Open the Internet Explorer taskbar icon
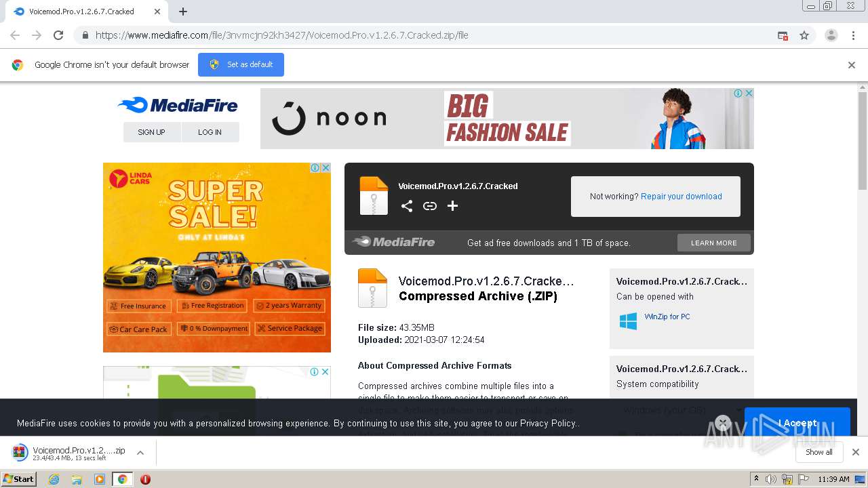Image resolution: width=868 pixels, height=488 pixels. (x=54, y=479)
